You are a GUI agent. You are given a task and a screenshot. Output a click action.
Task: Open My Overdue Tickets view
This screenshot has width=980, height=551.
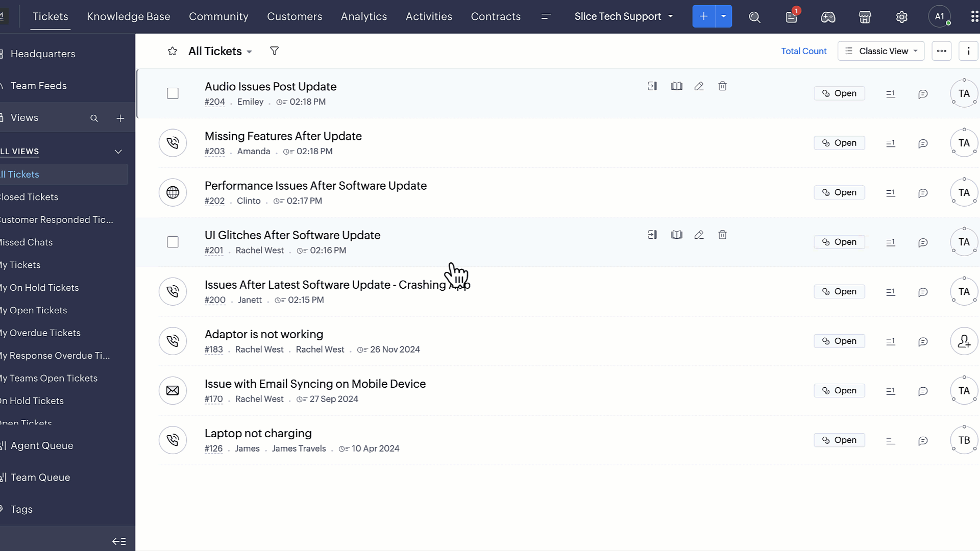40,333
